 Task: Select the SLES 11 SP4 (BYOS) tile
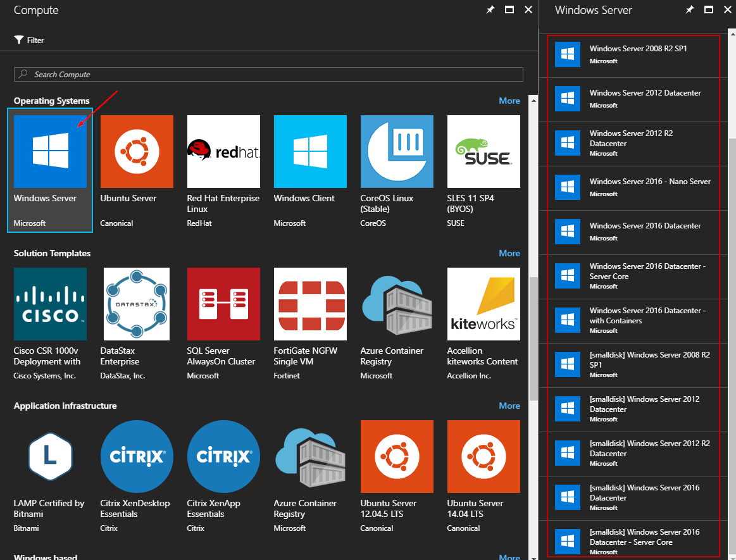pos(483,171)
